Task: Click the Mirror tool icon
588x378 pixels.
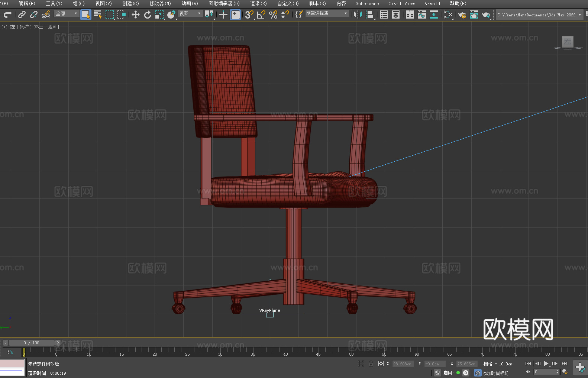Action: (358, 14)
